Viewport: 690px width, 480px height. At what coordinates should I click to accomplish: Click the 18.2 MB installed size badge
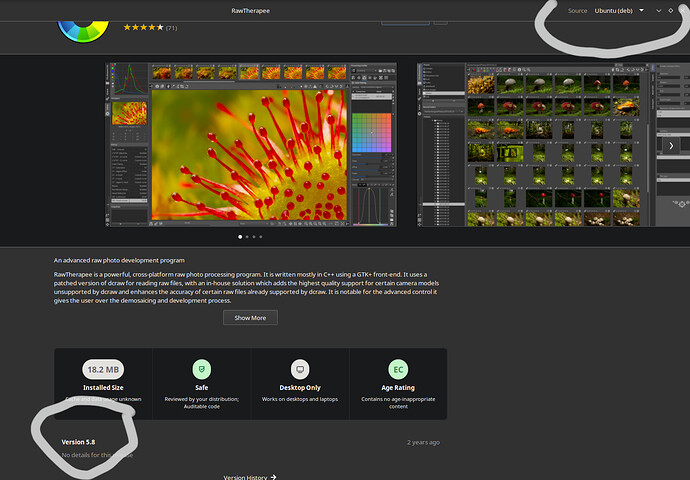(x=104, y=369)
